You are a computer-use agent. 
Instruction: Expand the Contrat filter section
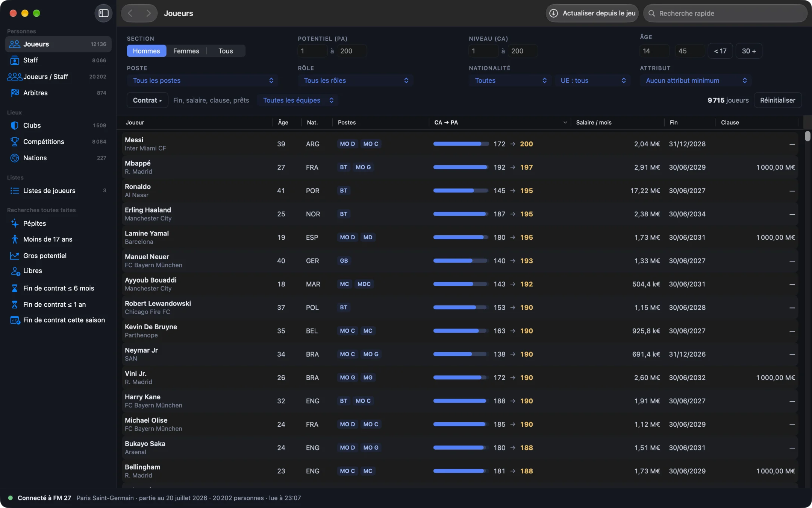pyautogui.click(x=147, y=100)
